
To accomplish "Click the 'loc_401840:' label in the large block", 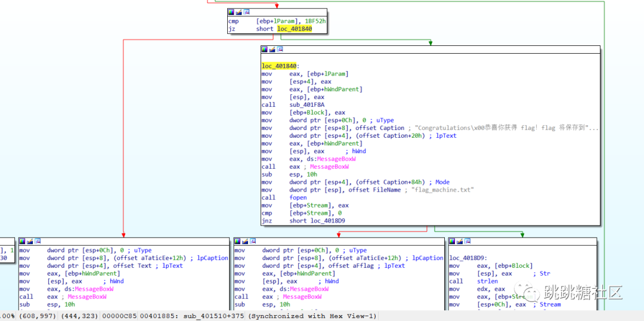I will 280,66.
